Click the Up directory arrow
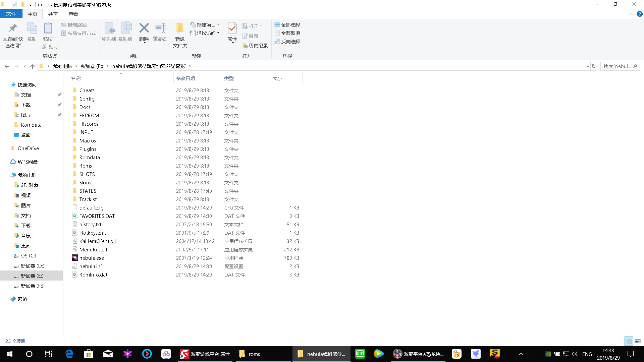644x362 pixels. pyautogui.click(x=33, y=66)
